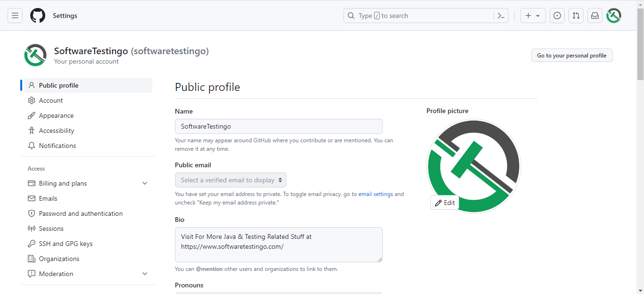The image size is (644, 294).
Task: Open the Issues icon in header
Action: 557,16
